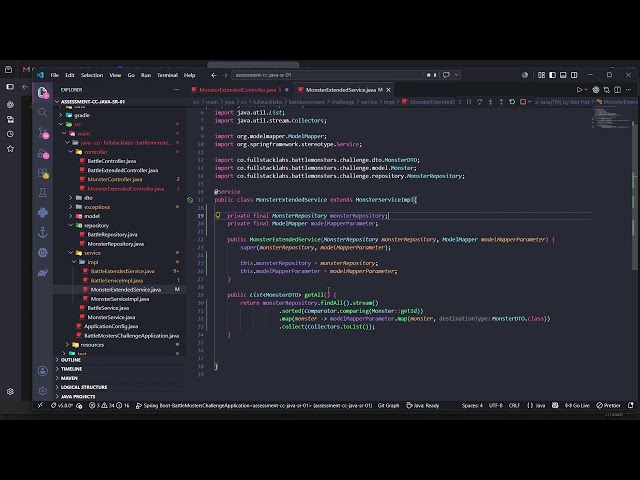The width and height of the screenshot is (640, 480).
Task: Click the pause button in debug toolbar
Action: (469, 102)
